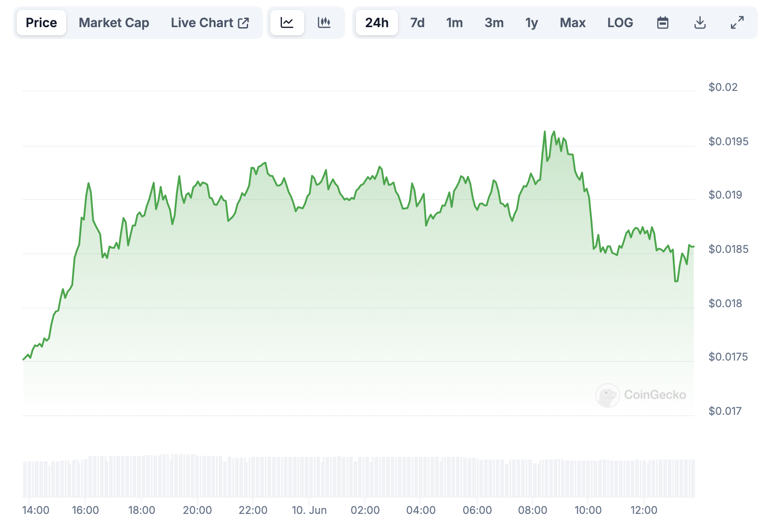Click the $0.0185 price axis label

point(728,249)
